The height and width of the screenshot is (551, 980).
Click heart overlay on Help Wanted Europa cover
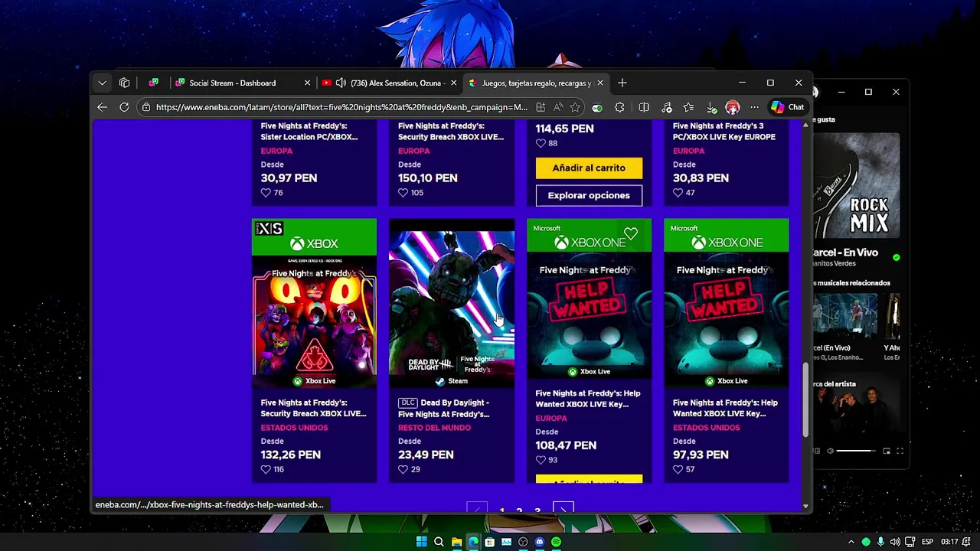coord(630,233)
